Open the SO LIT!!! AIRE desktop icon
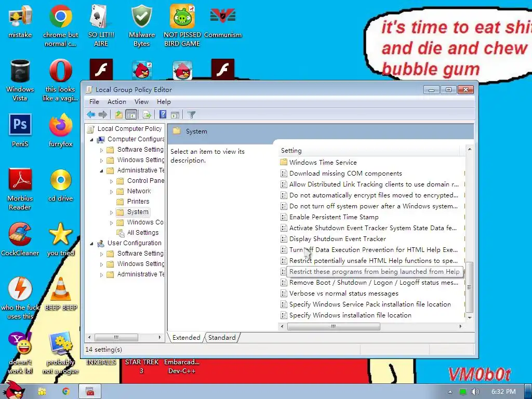Viewport: 532px width, 399px height. tap(101, 25)
